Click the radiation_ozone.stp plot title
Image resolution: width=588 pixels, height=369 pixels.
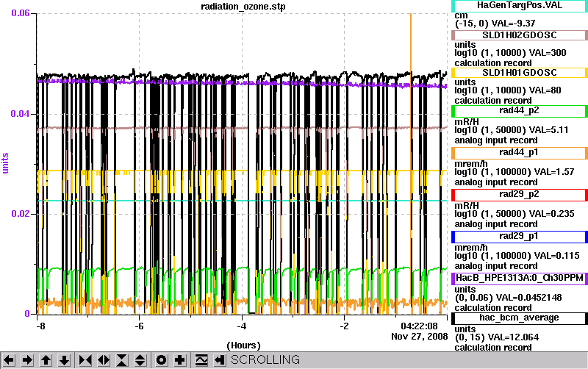[x=243, y=7]
